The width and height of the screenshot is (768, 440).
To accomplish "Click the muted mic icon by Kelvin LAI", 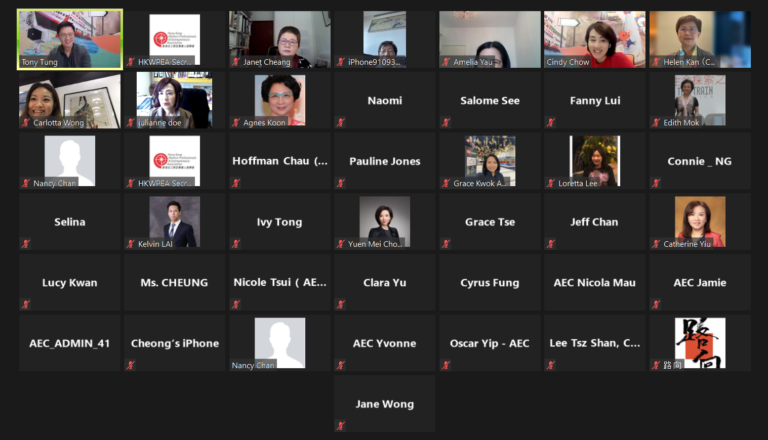I will tap(131, 244).
